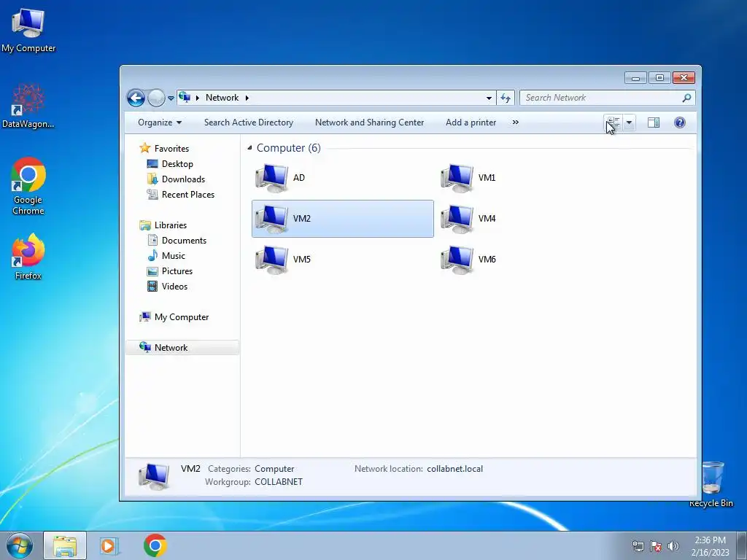
Task: Expand the root arrow before Network breadcrumb
Action: pyautogui.click(x=197, y=98)
